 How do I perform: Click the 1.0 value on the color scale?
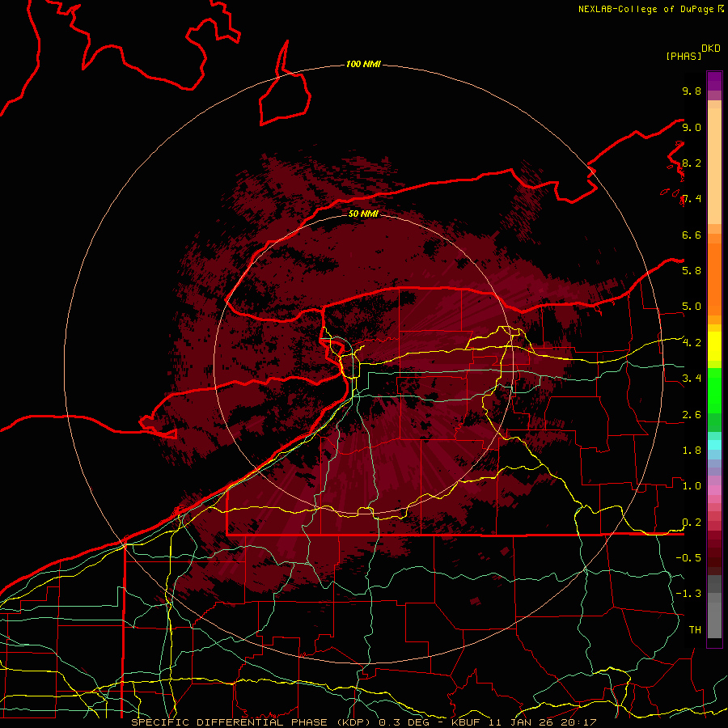pos(692,486)
